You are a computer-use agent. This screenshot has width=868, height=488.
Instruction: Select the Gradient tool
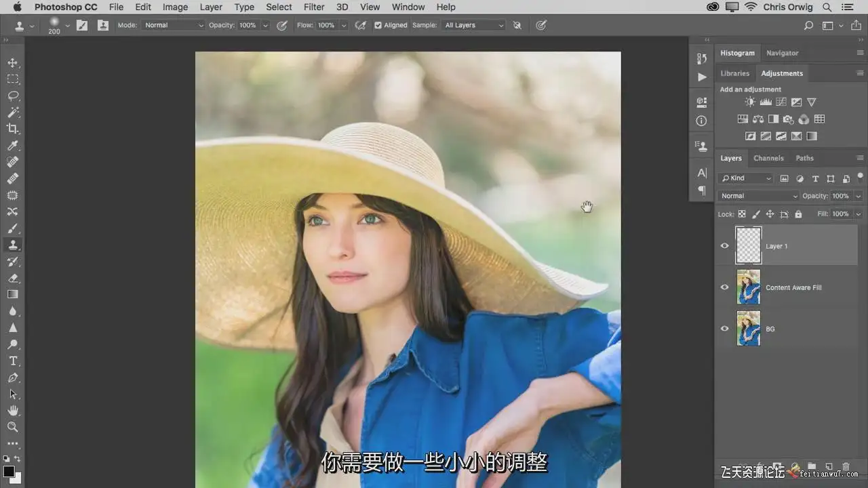coord(13,294)
